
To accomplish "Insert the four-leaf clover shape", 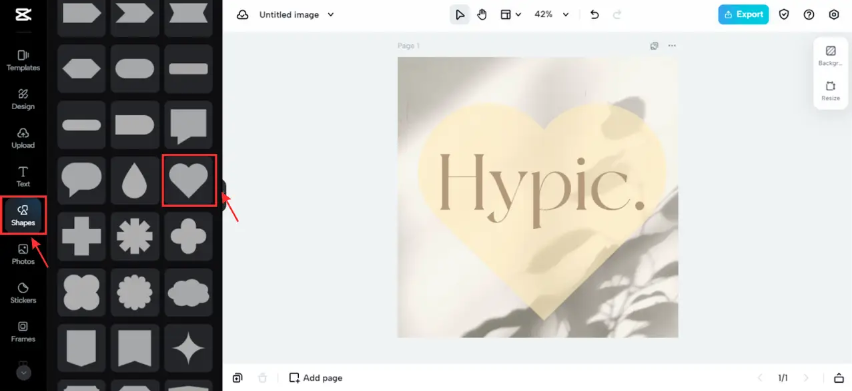I will [x=188, y=236].
